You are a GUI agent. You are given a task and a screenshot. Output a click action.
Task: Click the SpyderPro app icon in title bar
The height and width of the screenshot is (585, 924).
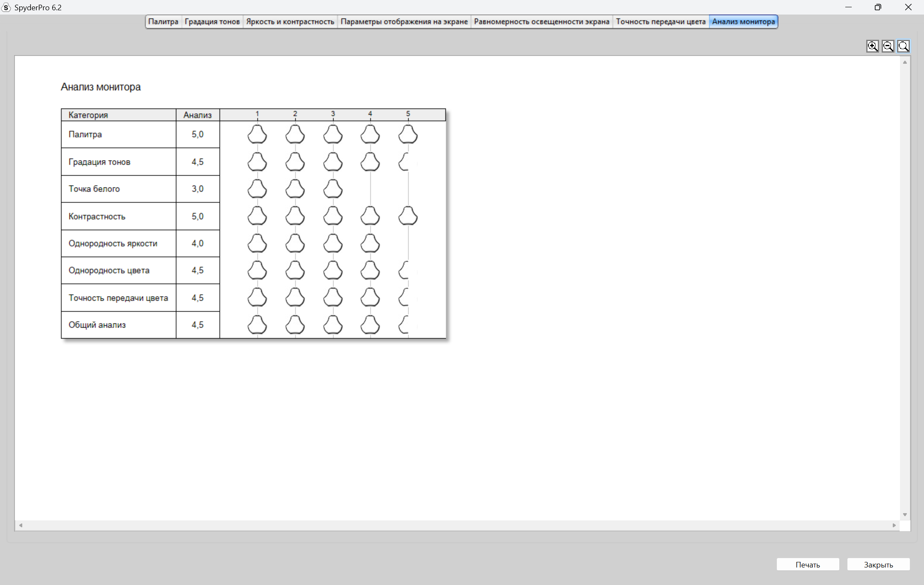[x=6, y=7]
